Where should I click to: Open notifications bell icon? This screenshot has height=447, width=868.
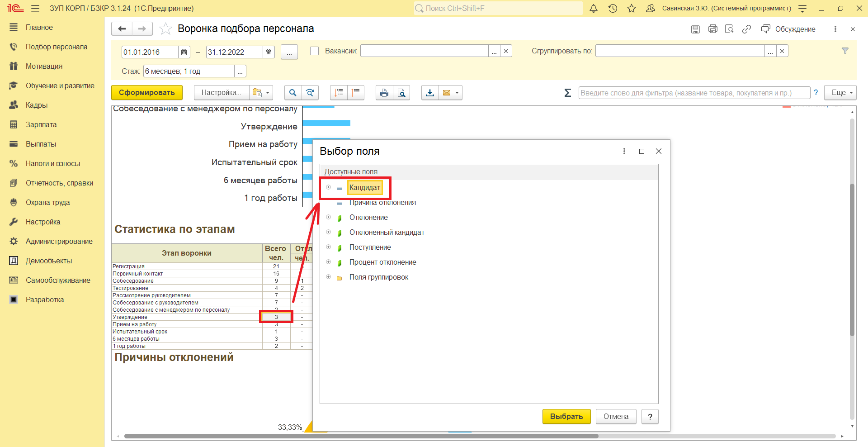coord(594,8)
